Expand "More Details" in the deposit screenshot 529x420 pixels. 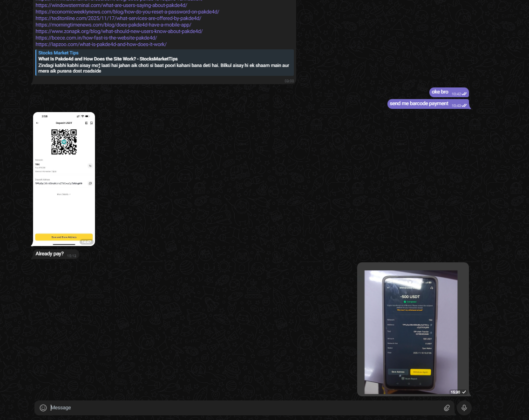tap(64, 194)
